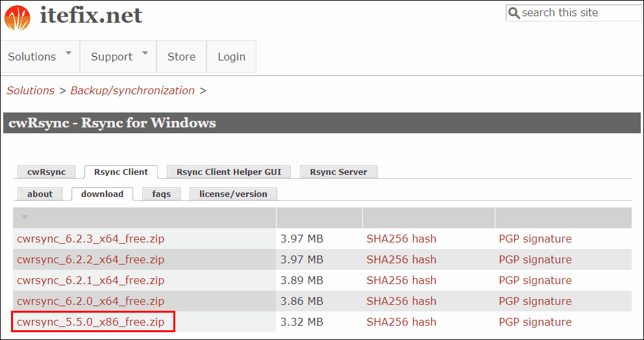Expand the Solutions menu arrow
Image resolution: width=644 pixels, height=340 pixels.
pos(69,53)
